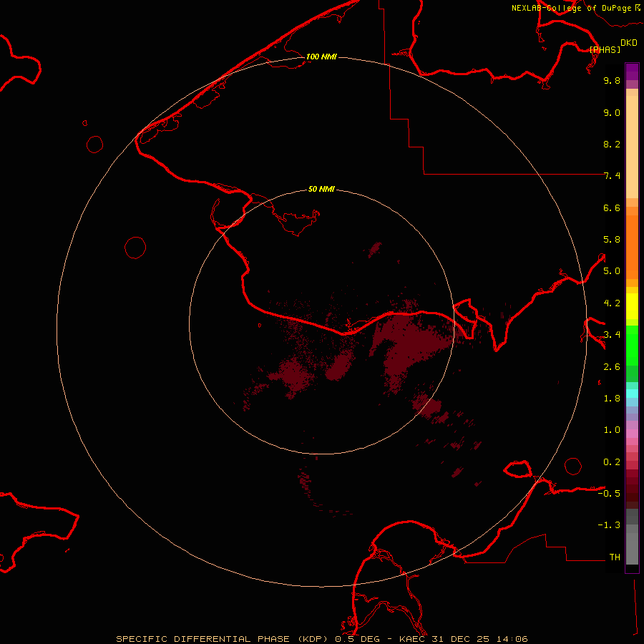The width and height of the screenshot is (644, 644).
Task: Click the TH threshold label on the scale
Action: pyautogui.click(x=614, y=557)
